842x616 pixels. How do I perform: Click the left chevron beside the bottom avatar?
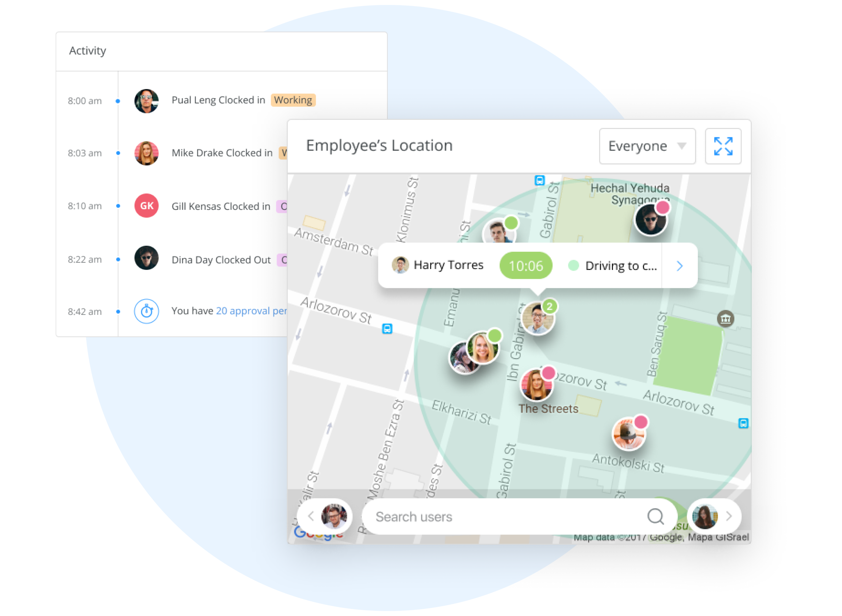(311, 517)
